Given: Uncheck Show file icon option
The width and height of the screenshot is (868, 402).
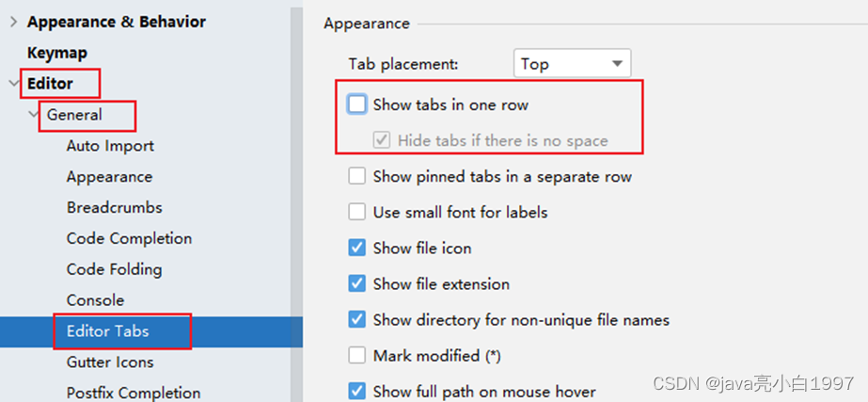Looking at the screenshot, I should [x=357, y=248].
